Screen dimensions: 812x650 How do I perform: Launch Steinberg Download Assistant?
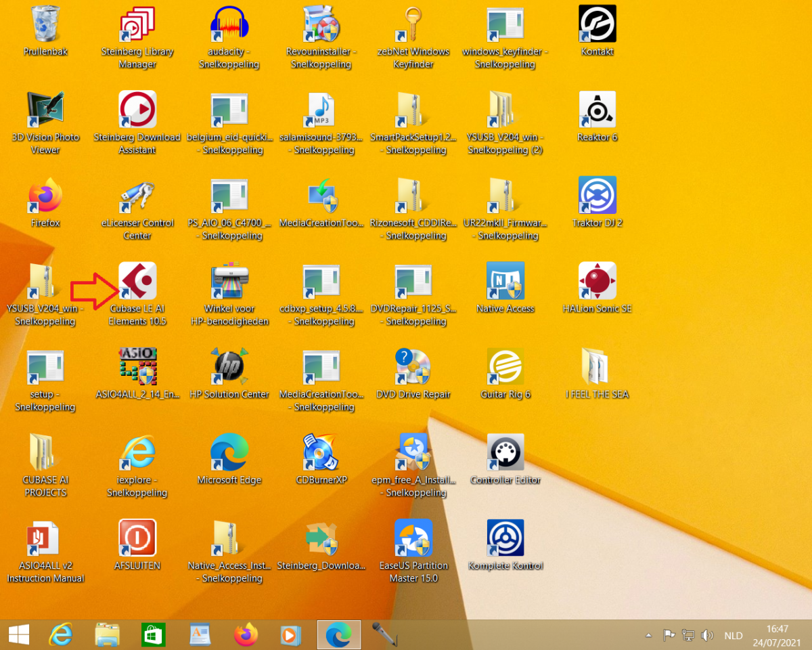(x=137, y=110)
